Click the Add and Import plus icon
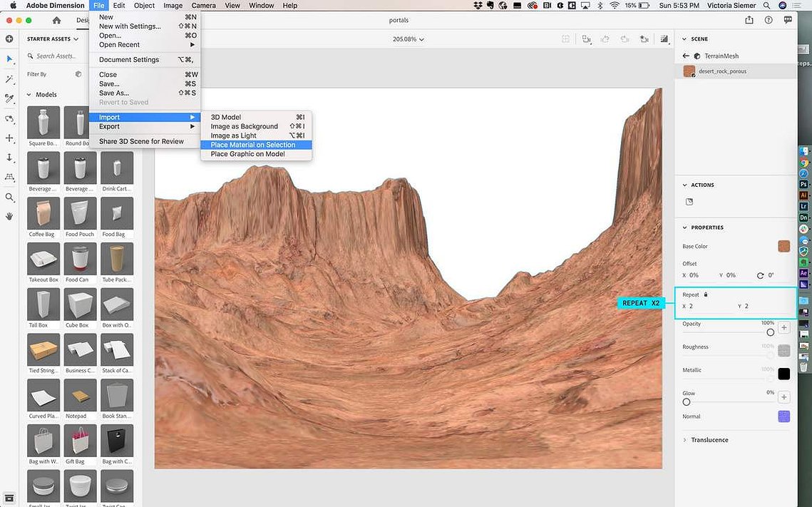812x507 pixels. [x=9, y=39]
